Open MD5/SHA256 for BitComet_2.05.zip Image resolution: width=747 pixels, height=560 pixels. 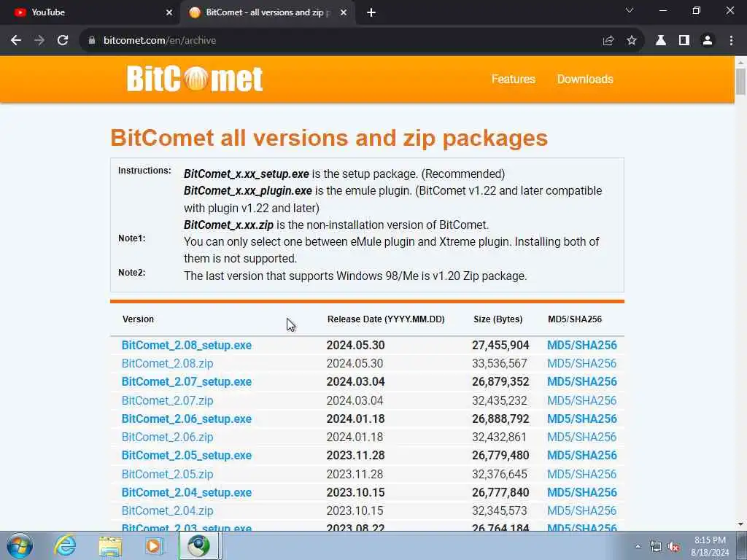[581, 474]
